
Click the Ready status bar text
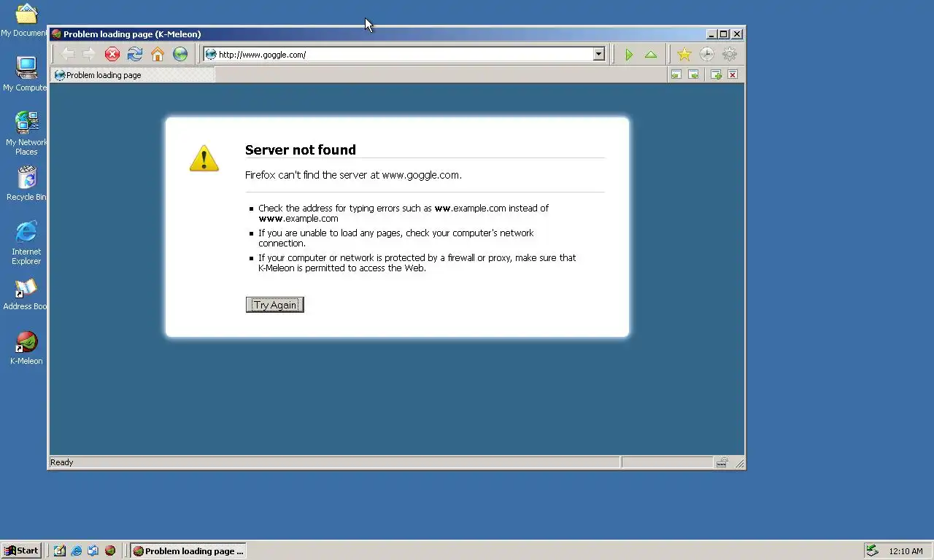pyautogui.click(x=62, y=462)
